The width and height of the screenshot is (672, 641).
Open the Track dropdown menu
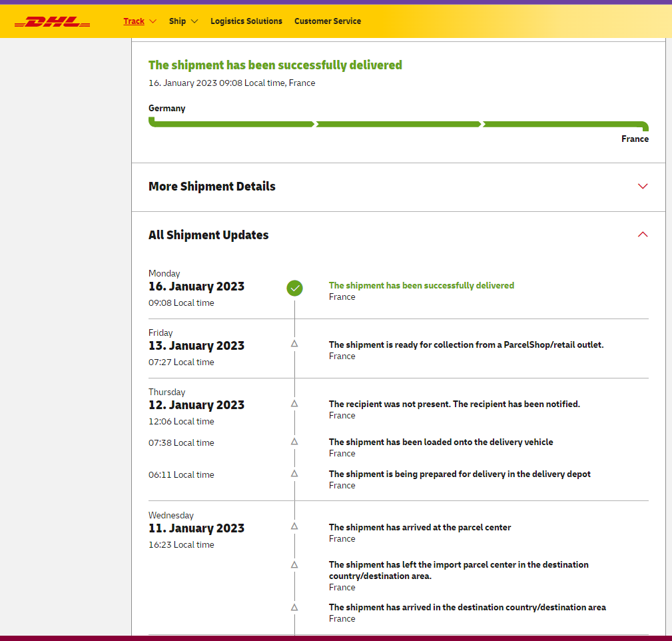tap(139, 21)
